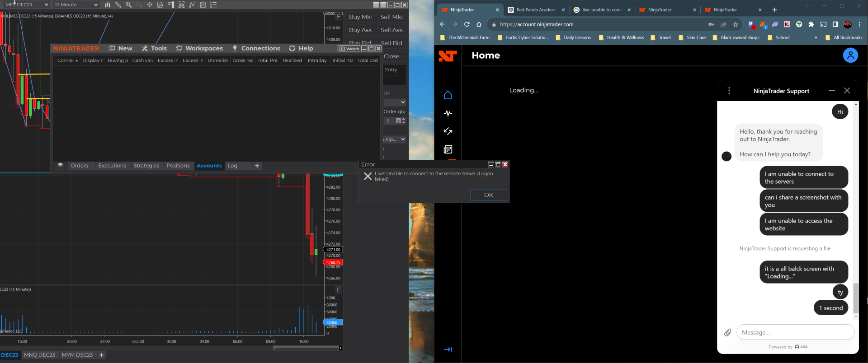Viewport: 868px width, 363px height.
Task: Click the Buy Mkt button
Action: [x=360, y=17]
